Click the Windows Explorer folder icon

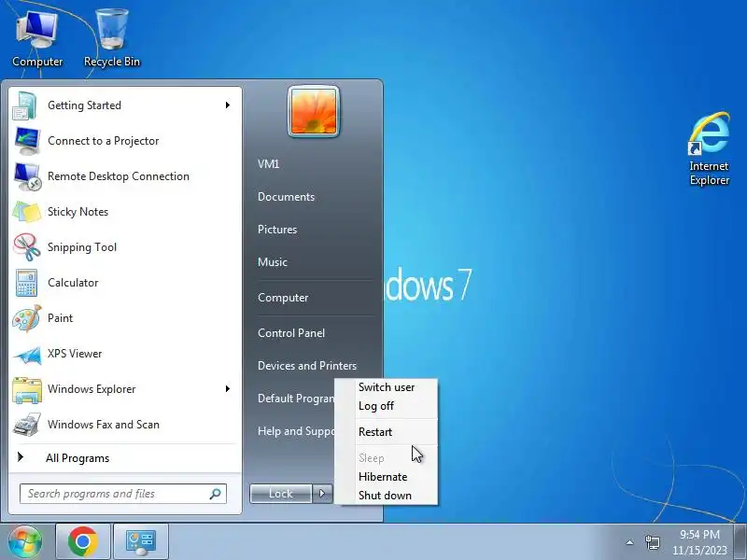[x=27, y=390]
